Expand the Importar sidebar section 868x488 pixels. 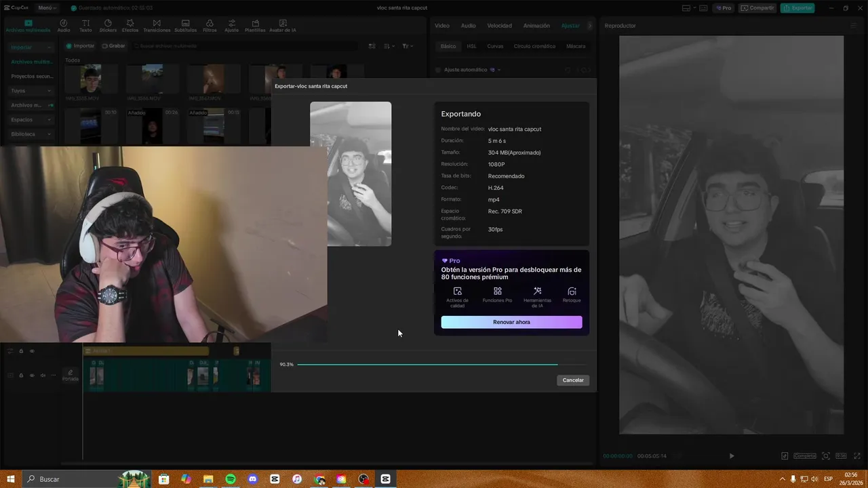31,47
